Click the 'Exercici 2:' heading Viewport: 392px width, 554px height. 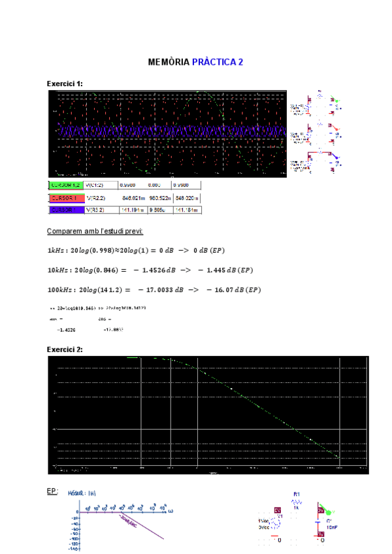tap(65, 350)
